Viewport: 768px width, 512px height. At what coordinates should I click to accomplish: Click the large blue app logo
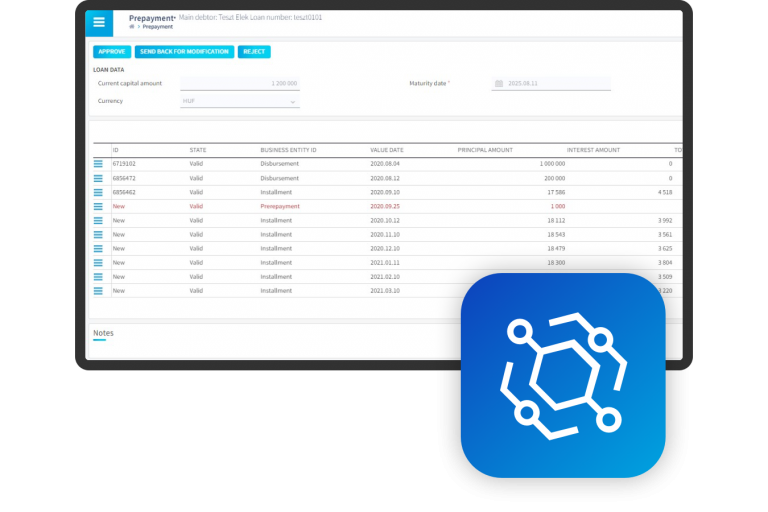pos(562,375)
